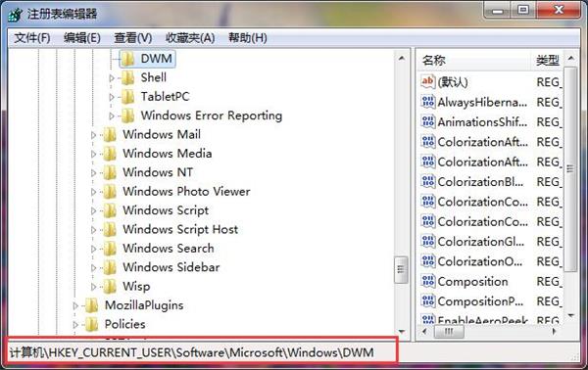This screenshot has height=370, width=588.
Task: Select the EnableAeroPeek value row
Action: coord(491,320)
